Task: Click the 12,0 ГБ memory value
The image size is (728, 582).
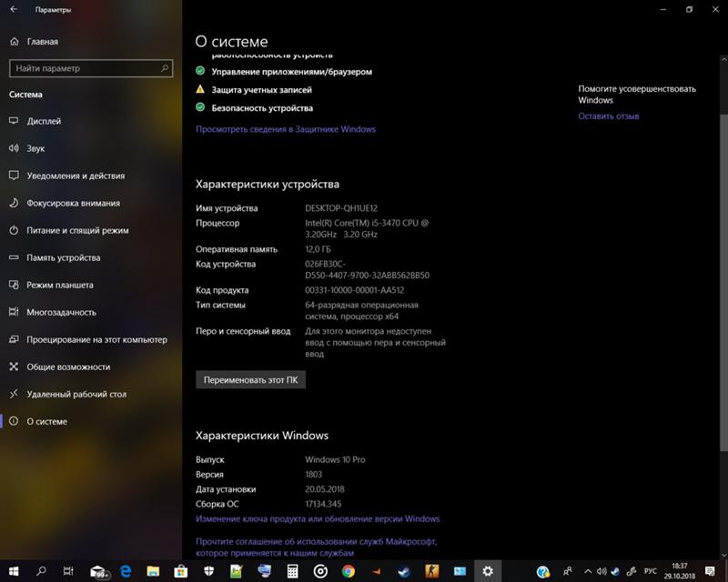Action: 318,249
